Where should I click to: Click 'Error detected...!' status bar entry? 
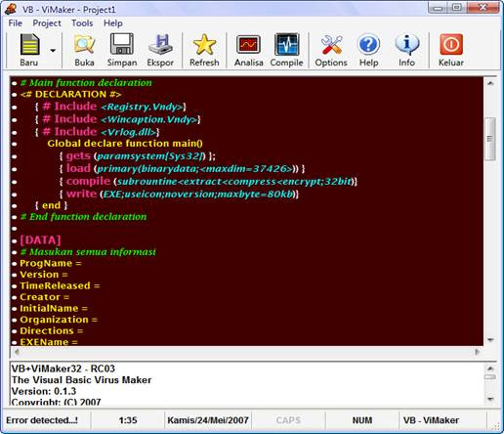pos(42,420)
